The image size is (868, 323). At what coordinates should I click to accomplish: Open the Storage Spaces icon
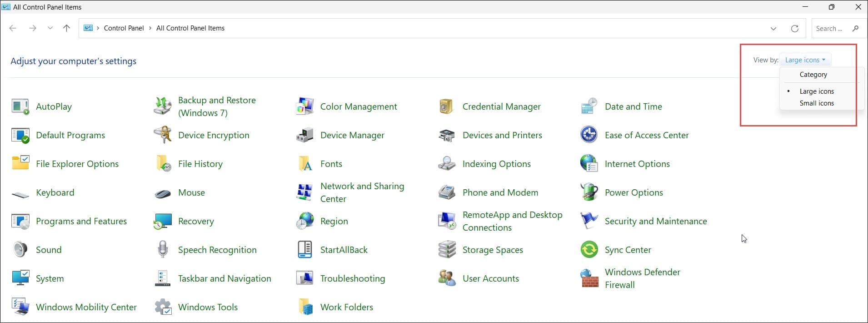pos(447,250)
